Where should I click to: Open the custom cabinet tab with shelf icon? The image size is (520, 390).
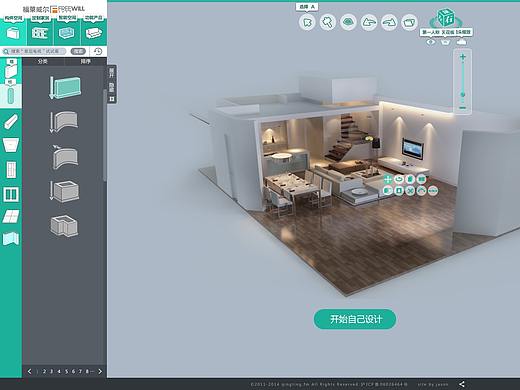tap(40, 32)
